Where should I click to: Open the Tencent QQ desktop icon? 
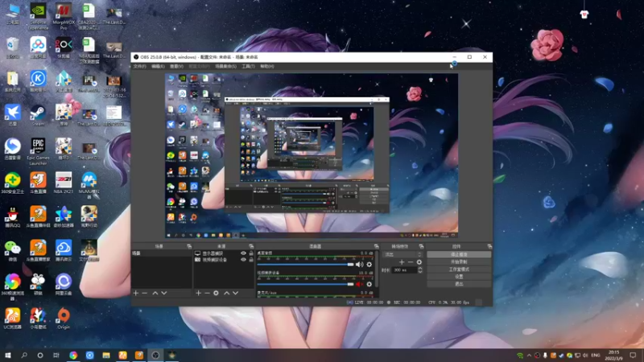tap(13, 216)
